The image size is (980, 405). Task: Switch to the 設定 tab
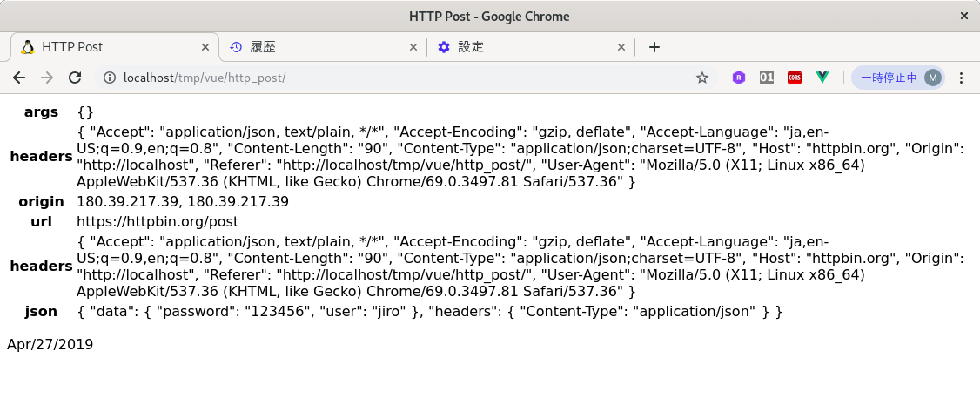(x=522, y=47)
